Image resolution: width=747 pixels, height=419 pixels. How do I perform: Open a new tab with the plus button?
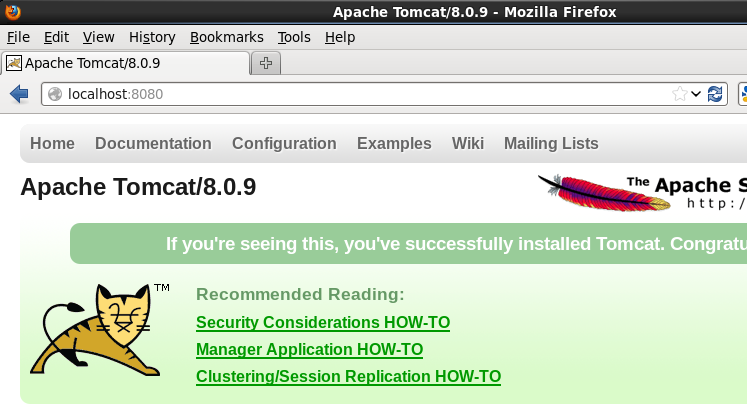[x=266, y=63]
